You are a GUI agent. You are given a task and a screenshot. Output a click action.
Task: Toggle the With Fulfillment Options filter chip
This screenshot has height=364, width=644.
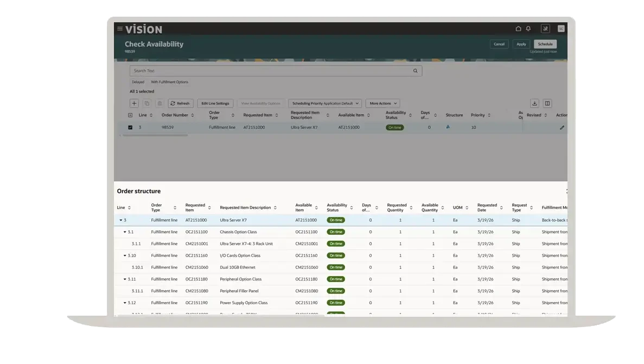(x=169, y=82)
